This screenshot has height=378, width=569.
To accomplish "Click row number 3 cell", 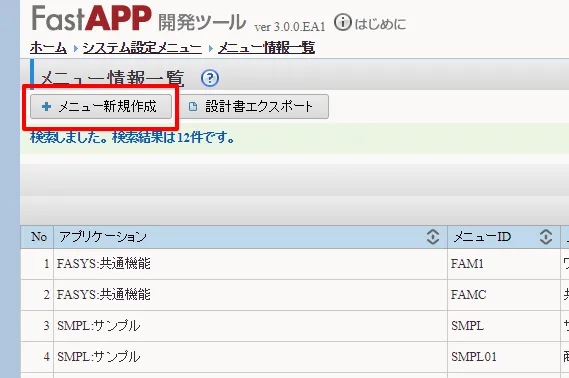I will [37, 326].
